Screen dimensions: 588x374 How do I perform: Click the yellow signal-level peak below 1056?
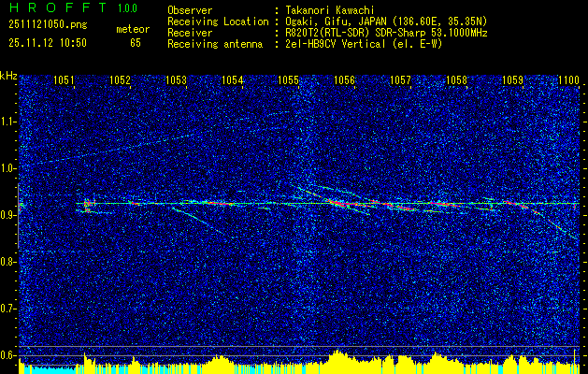(338, 362)
